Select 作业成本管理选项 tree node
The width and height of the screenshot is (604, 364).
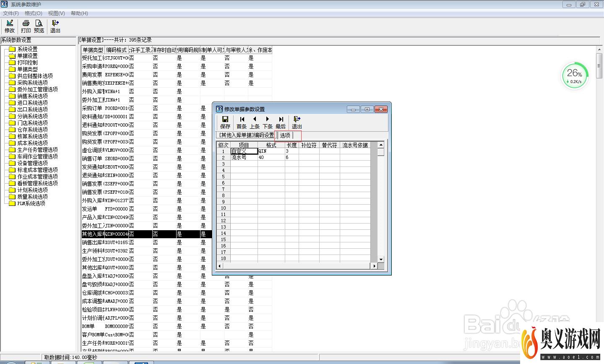(x=37, y=177)
